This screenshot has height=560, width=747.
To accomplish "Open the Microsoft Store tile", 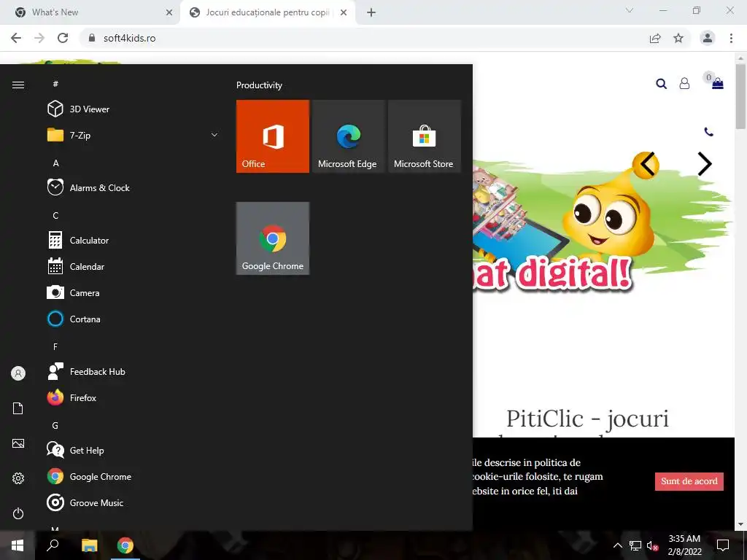I will (x=425, y=136).
